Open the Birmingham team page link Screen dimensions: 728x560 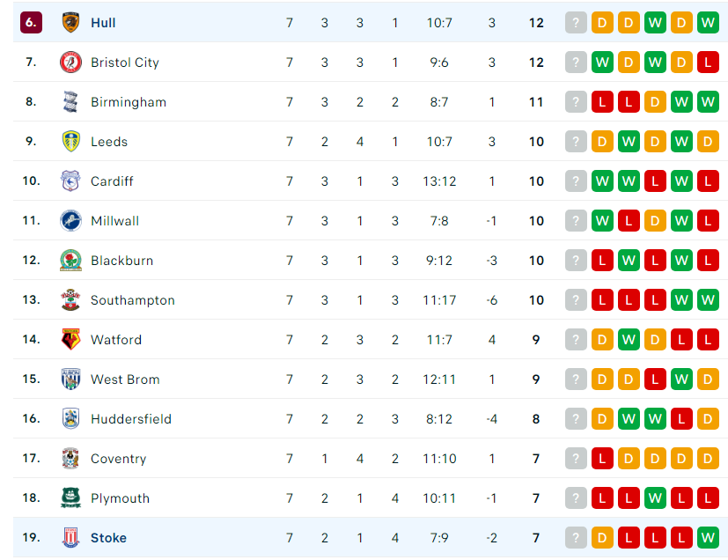click(129, 102)
